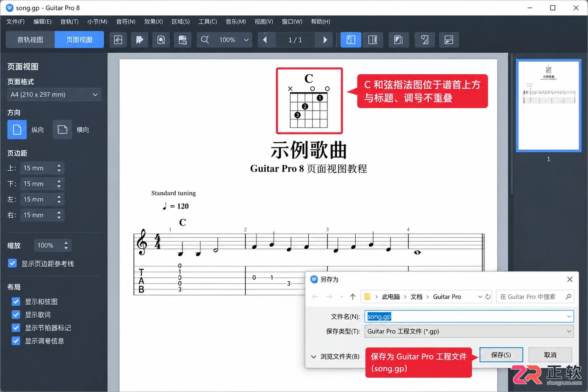Open the 文件名 dropdown arrow
The width and height of the screenshot is (588, 392).
pyautogui.click(x=569, y=316)
